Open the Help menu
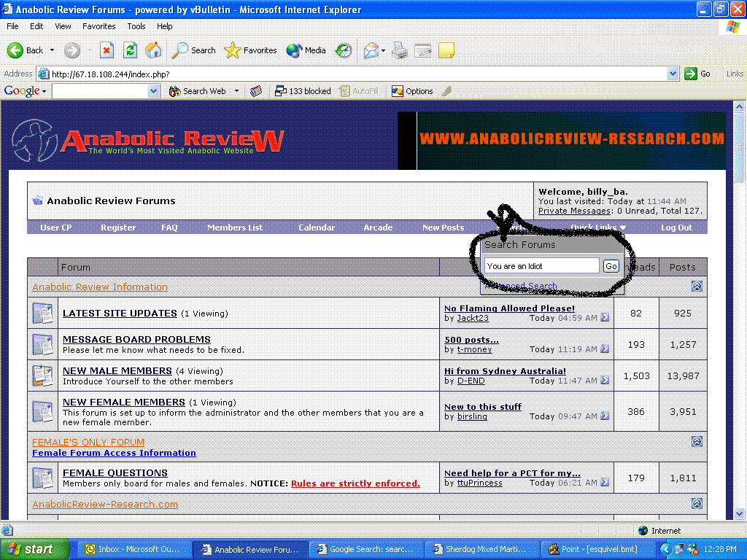The image size is (747, 560). (x=164, y=26)
